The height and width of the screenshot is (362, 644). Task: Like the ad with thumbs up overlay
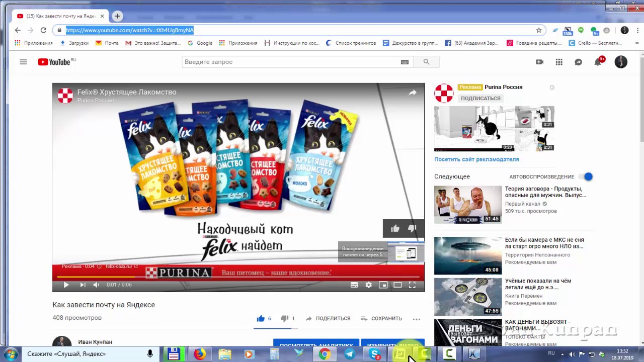395,229
